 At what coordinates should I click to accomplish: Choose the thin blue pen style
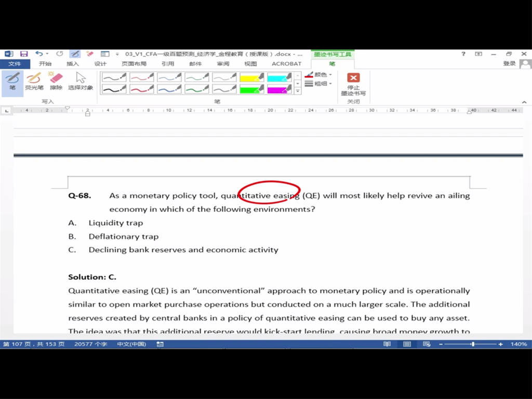(169, 77)
